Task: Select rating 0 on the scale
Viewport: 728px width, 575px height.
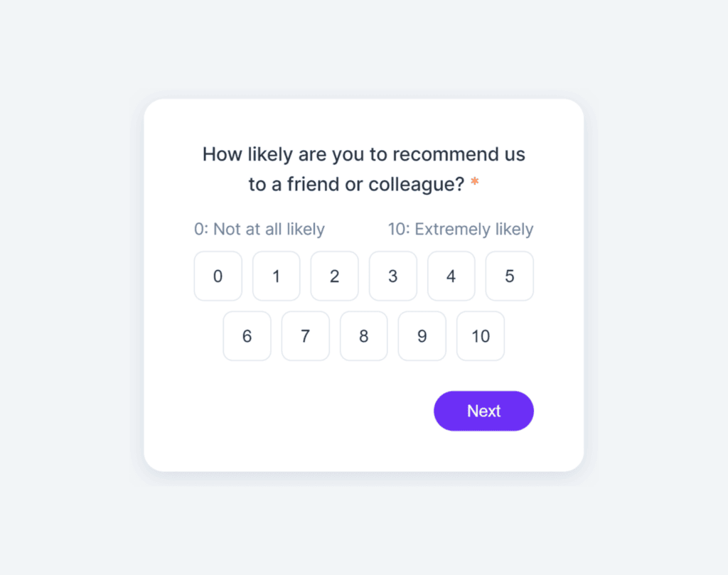Action: (x=218, y=276)
